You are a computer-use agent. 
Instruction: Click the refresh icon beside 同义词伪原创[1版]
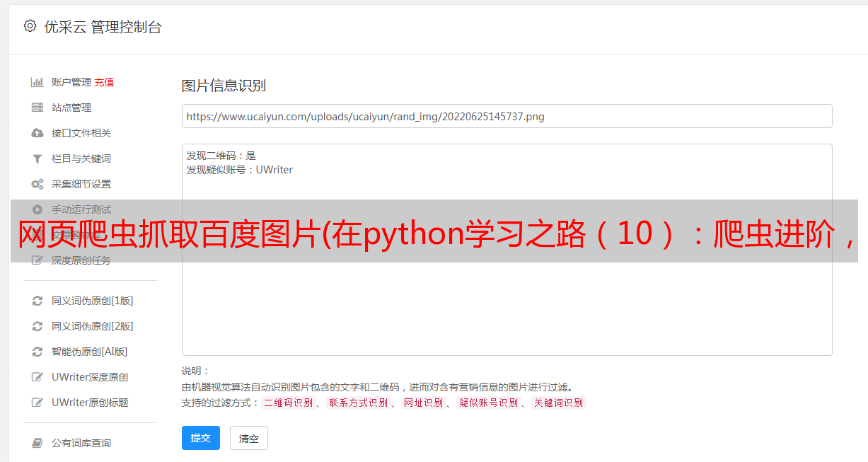tap(37, 301)
